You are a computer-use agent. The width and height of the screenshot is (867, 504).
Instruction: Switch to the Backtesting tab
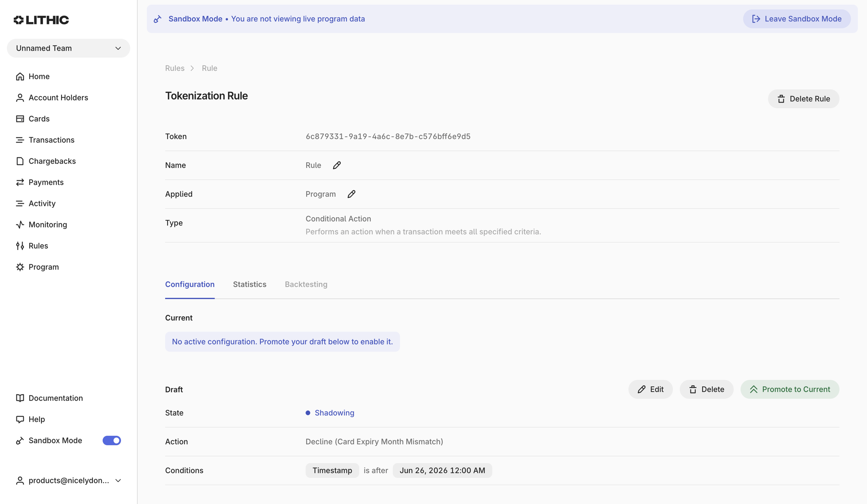306,284
